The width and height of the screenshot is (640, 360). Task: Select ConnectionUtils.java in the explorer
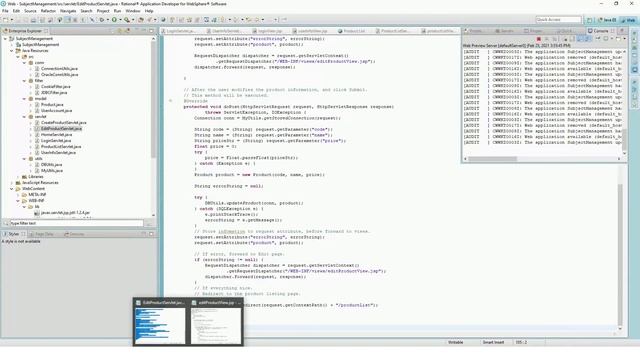(59, 69)
